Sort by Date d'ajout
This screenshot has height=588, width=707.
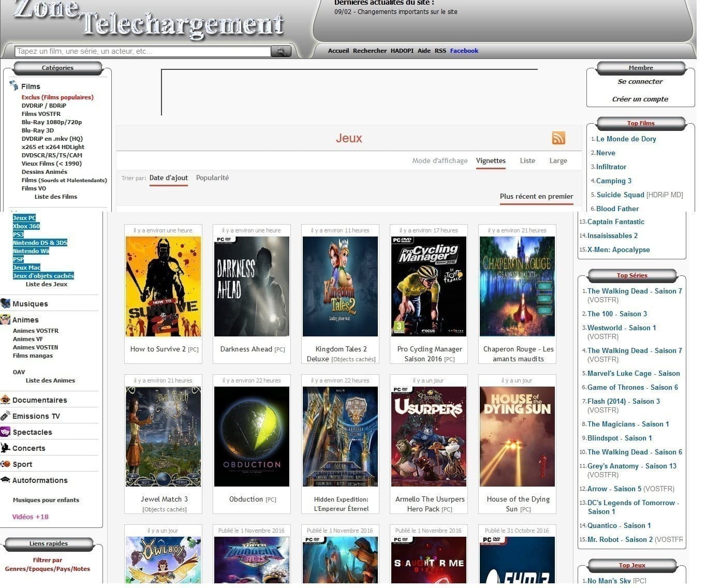(x=168, y=178)
